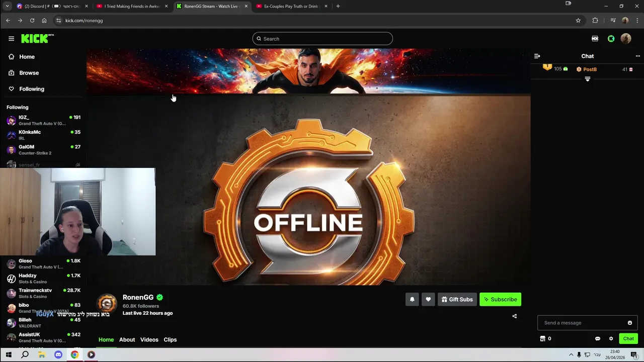Click PostB in the chat leaderboard
Screen dimensions: 644x362
pos(590,69)
